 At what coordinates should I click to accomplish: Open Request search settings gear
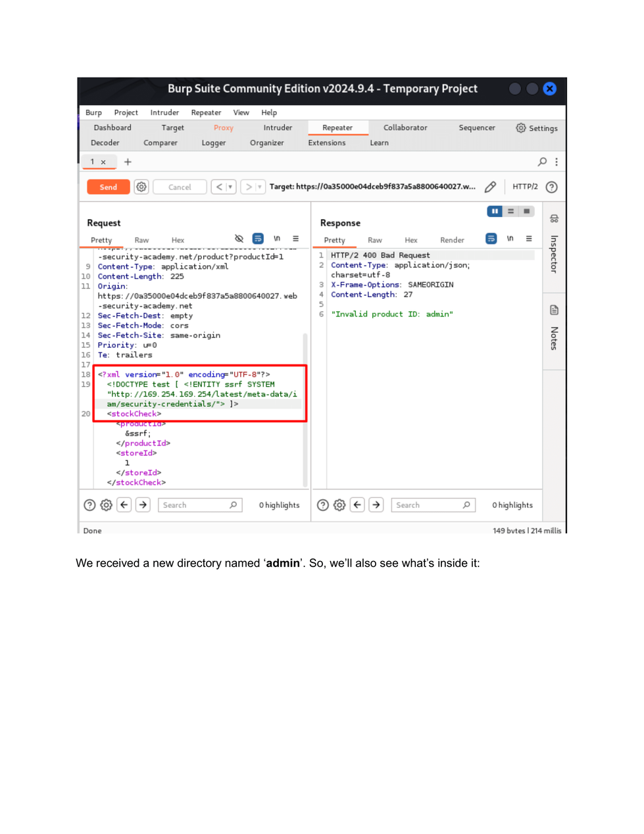tap(107, 505)
